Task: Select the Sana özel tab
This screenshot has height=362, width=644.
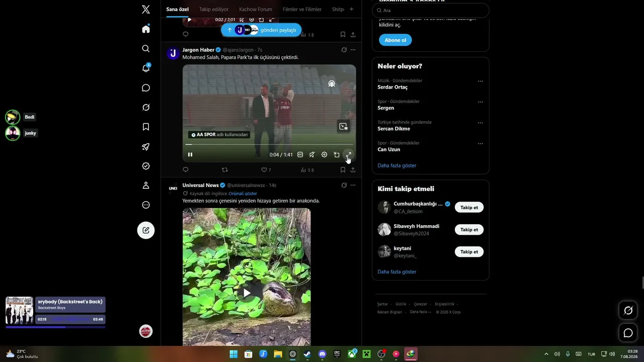Action: (x=178, y=10)
